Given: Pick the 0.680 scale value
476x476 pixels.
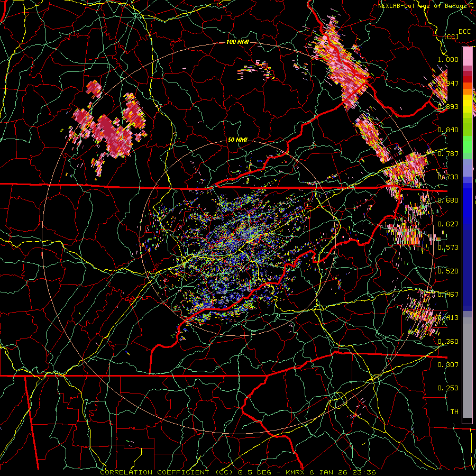Looking at the screenshot, I should pos(448,200).
